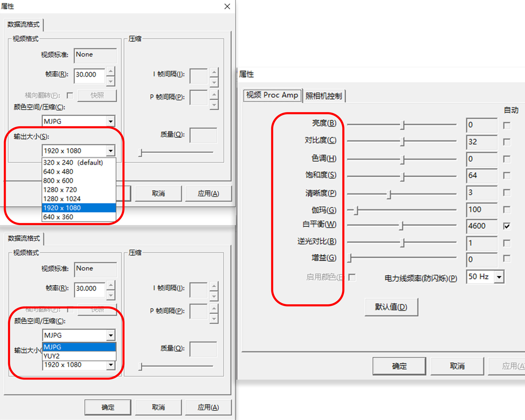Increase frame rate with top dialog up arrow
Image resolution: width=525 pixels, height=420 pixels.
(x=110, y=71)
